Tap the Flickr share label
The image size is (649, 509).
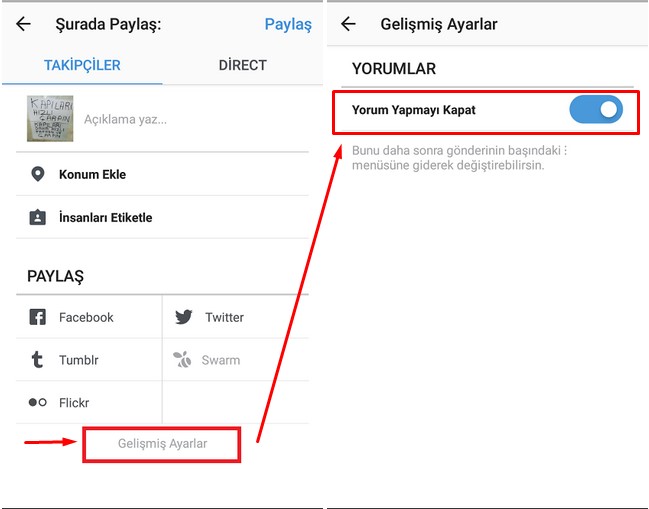tap(74, 403)
